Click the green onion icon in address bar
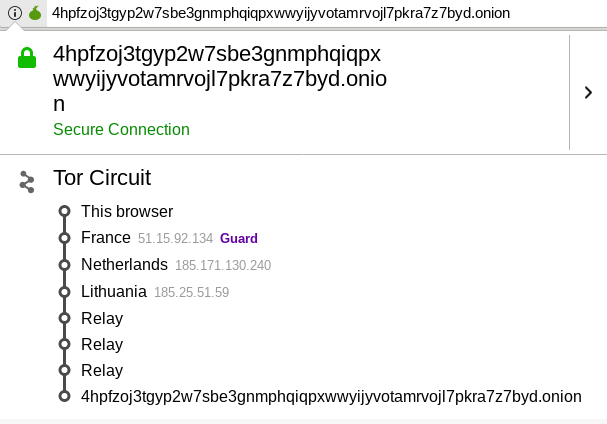 tap(35, 13)
